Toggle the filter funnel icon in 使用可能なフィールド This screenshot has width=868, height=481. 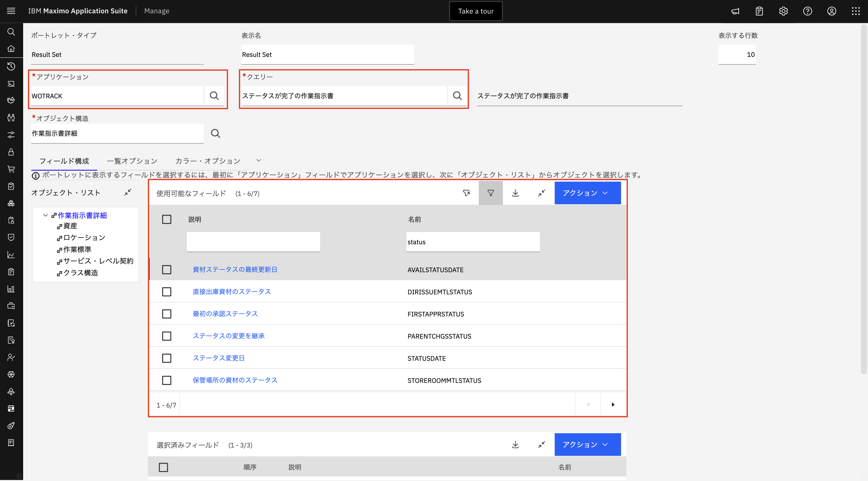pos(491,193)
